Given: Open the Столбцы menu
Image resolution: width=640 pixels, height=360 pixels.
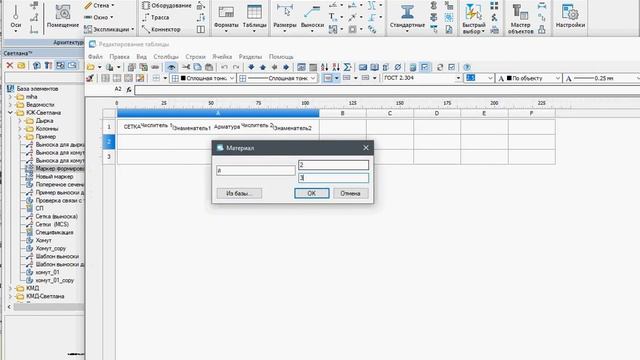Looking at the screenshot, I should tap(166, 57).
